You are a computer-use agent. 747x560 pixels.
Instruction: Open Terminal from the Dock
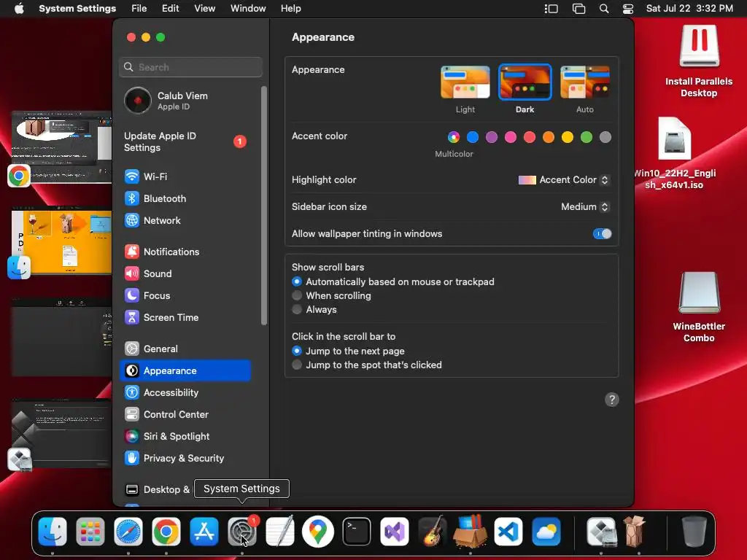coord(356,532)
